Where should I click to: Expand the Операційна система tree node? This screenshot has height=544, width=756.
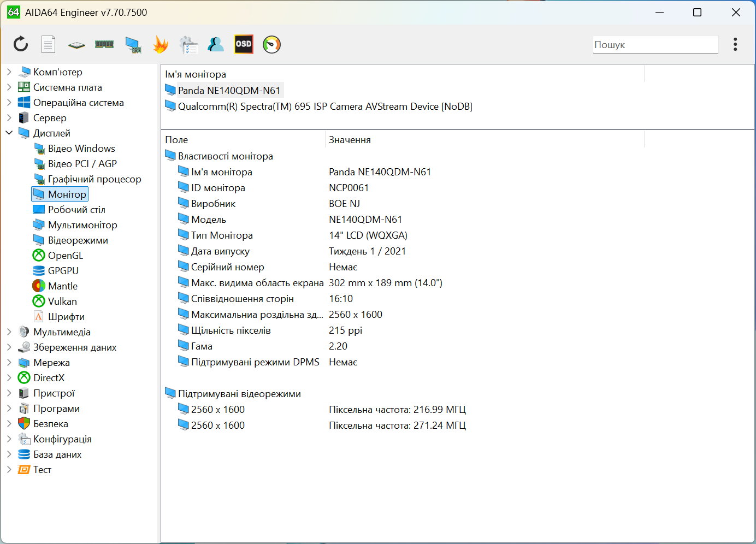[9, 102]
